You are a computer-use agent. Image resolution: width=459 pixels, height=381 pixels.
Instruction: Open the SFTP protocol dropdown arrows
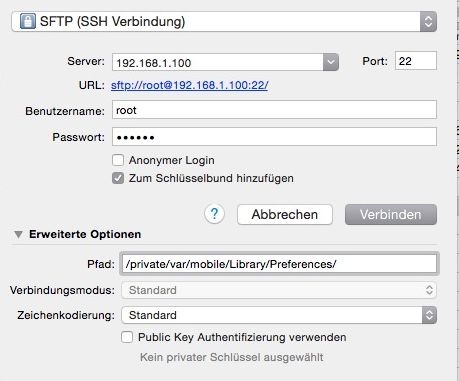pyautogui.click(x=428, y=22)
